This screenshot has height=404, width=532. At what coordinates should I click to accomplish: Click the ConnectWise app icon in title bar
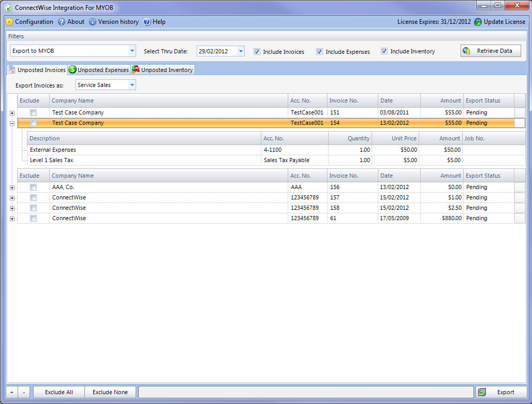8,7
